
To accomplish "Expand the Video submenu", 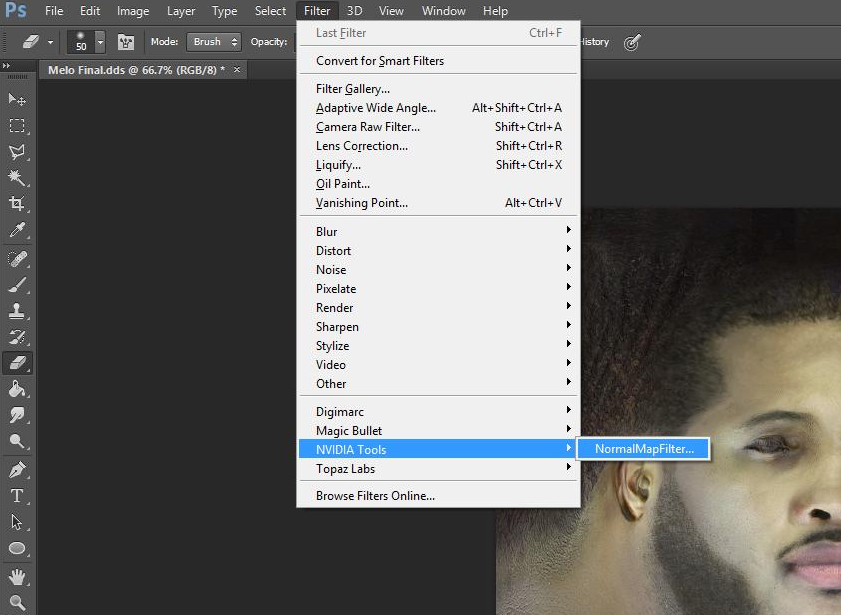I will coord(438,365).
